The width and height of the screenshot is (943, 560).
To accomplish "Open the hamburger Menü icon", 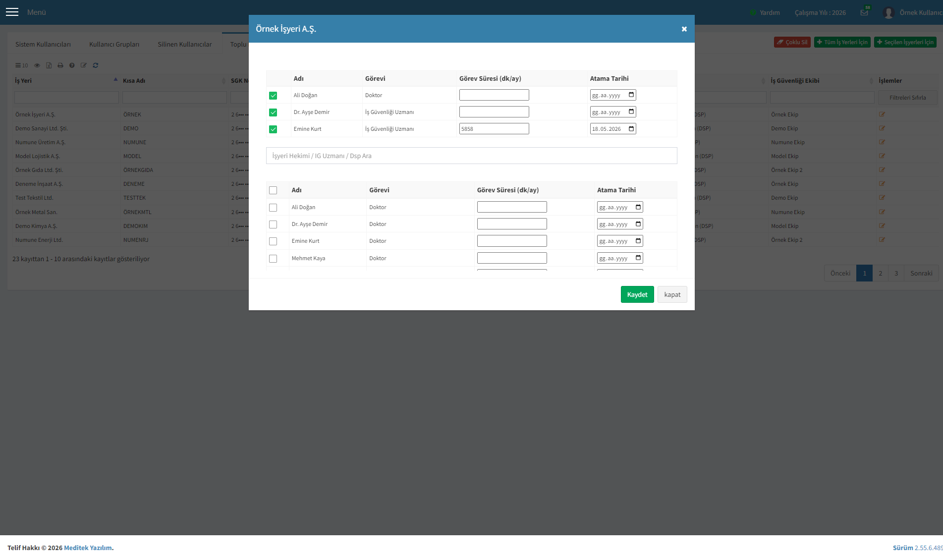I will pos(12,12).
